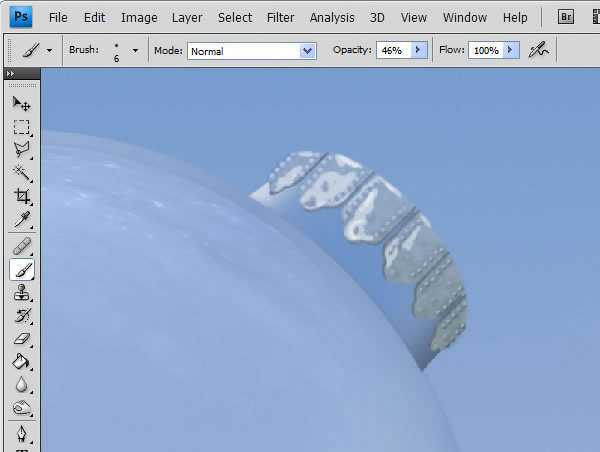
Task: Open the Brush preset picker dropdown
Action: pos(135,51)
